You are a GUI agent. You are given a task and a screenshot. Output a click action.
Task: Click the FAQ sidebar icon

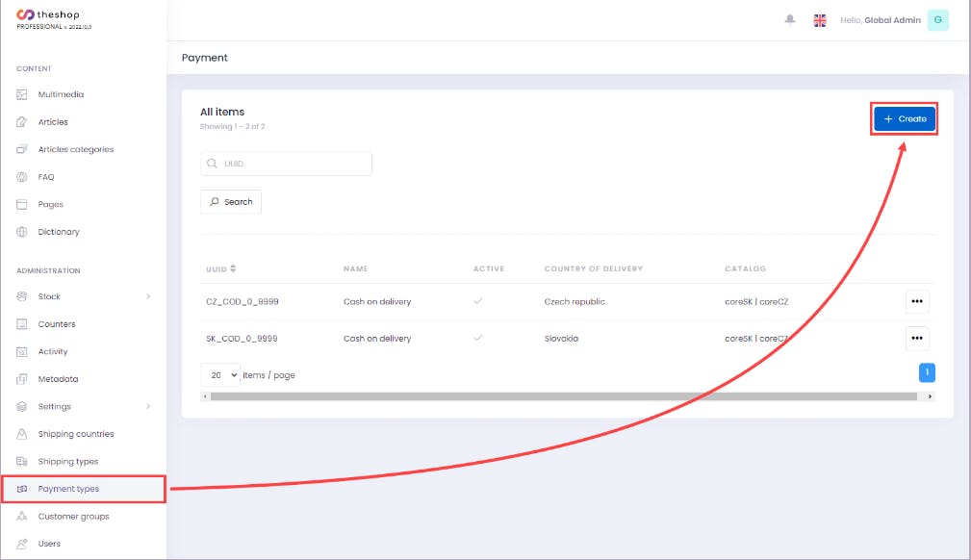point(22,177)
